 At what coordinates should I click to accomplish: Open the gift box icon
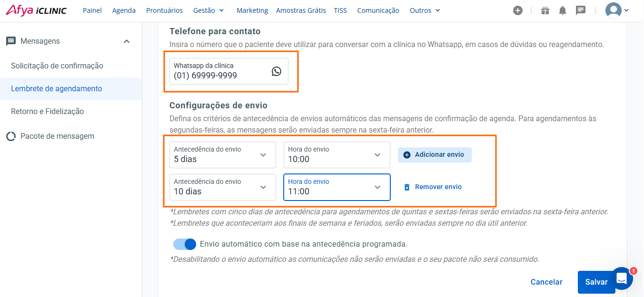coord(545,10)
